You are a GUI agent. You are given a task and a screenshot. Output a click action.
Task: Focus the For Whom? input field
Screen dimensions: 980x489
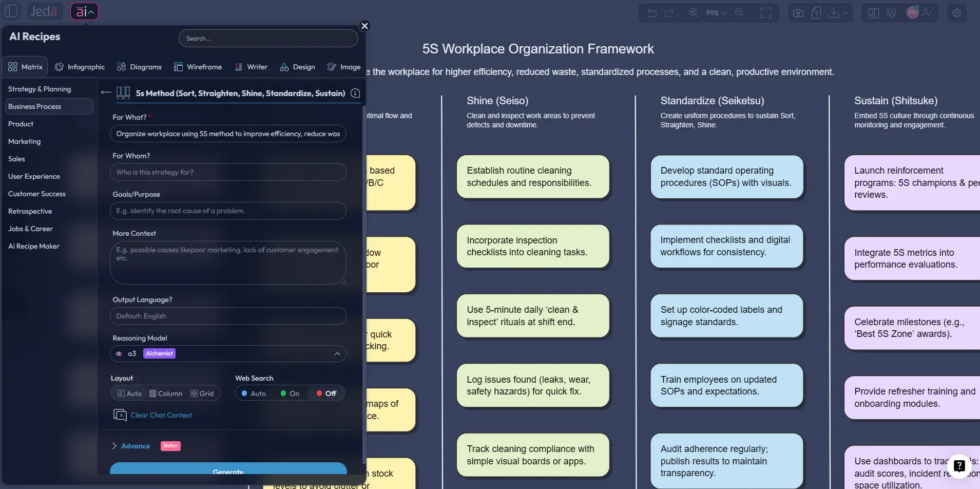pyautogui.click(x=228, y=172)
